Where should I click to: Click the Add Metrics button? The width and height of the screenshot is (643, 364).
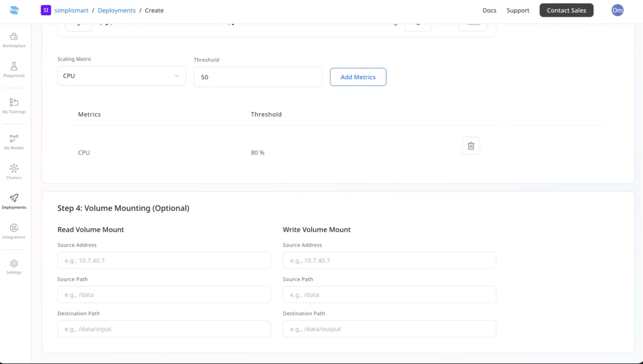[x=358, y=77]
